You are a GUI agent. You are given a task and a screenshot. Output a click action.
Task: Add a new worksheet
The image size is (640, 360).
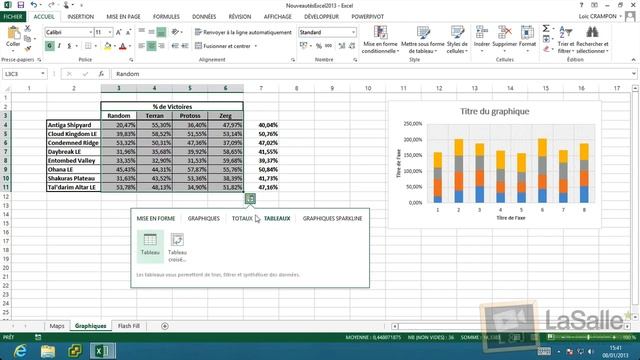pos(164,326)
